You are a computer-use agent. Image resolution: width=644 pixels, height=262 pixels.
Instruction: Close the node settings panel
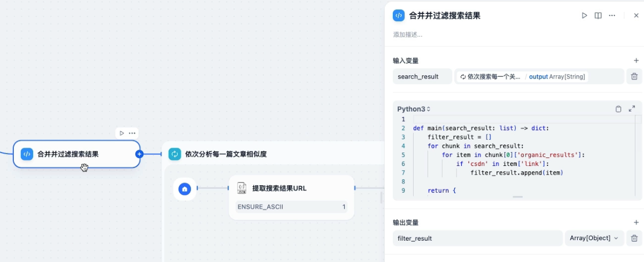(636, 16)
